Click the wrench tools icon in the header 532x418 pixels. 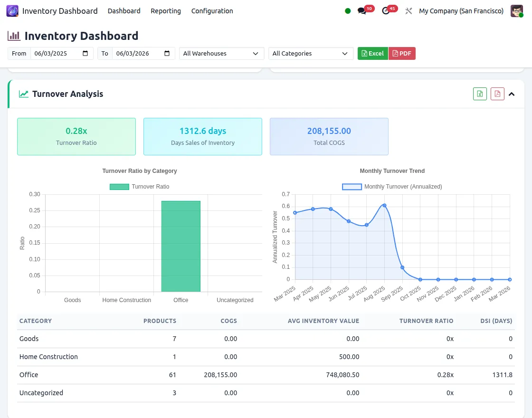[409, 10]
